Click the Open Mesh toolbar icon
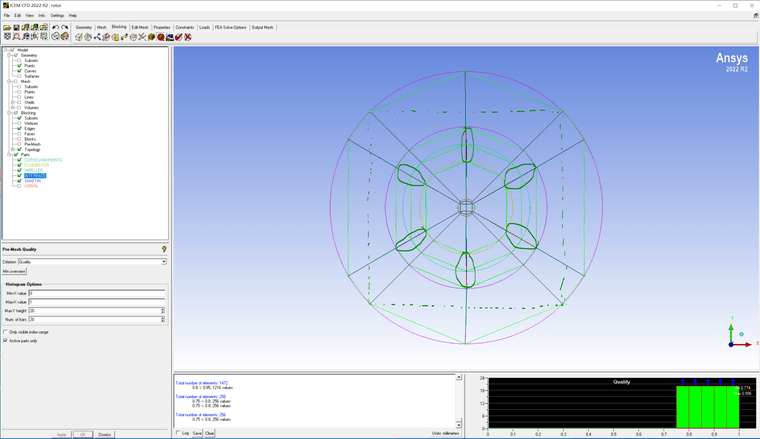 (x=34, y=27)
